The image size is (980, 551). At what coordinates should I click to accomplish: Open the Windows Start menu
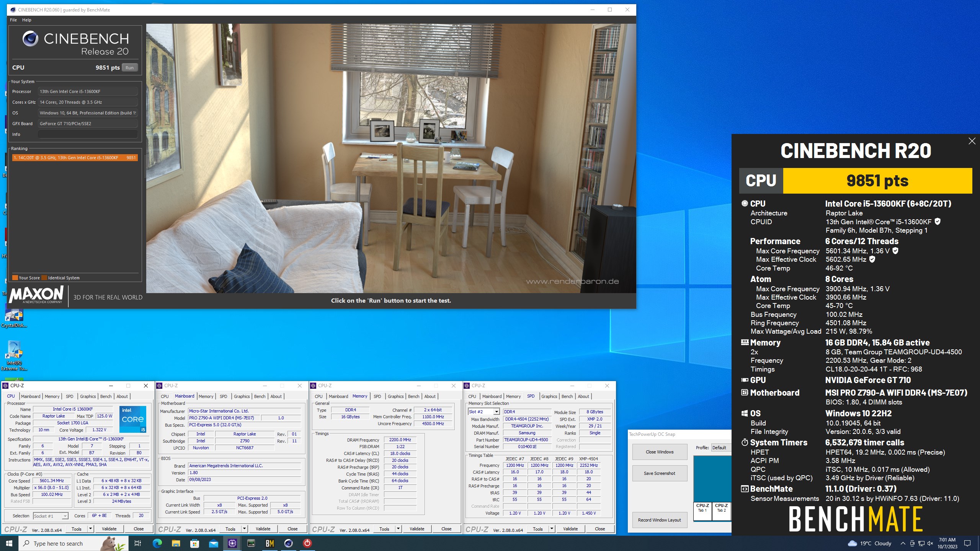point(9,543)
